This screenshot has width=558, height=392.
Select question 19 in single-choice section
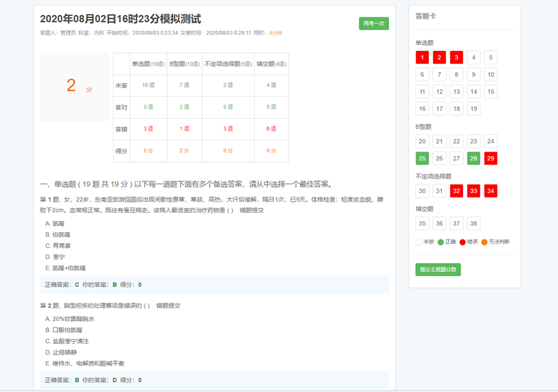click(x=473, y=108)
